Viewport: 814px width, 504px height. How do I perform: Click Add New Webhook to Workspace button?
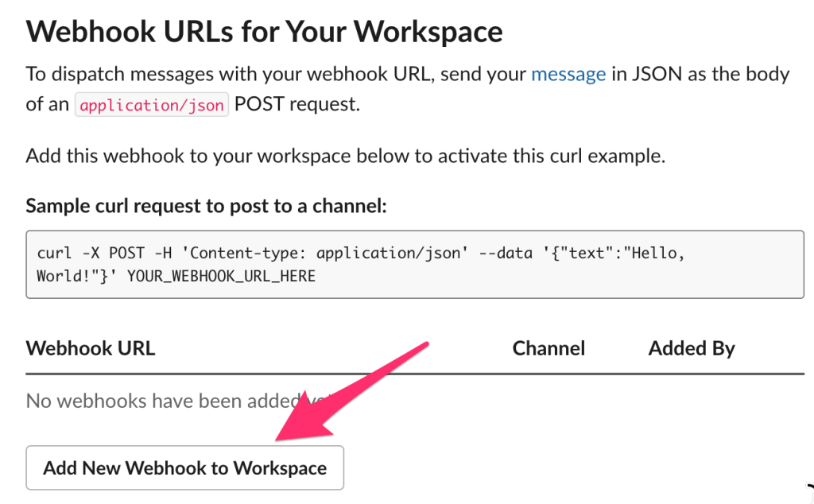[x=184, y=467]
